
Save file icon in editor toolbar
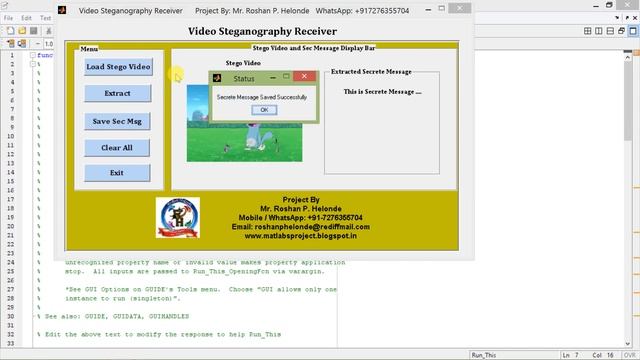[x=33, y=31]
